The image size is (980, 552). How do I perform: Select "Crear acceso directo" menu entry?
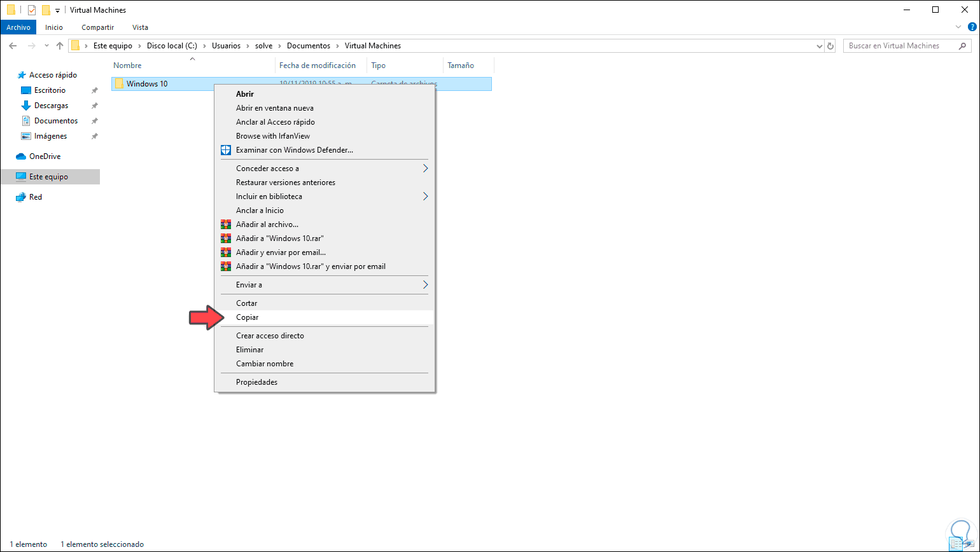(325, 336)
